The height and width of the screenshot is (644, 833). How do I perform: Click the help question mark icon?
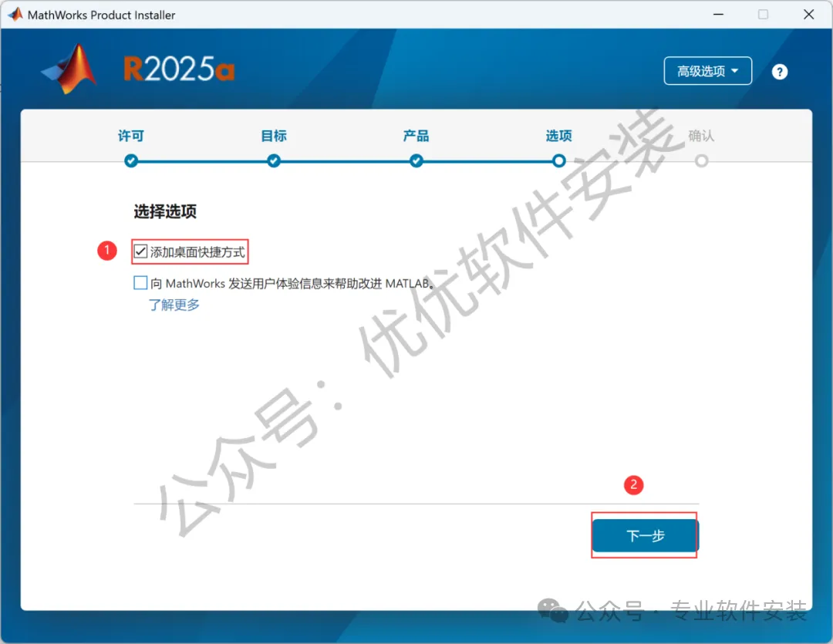[779, 72]
